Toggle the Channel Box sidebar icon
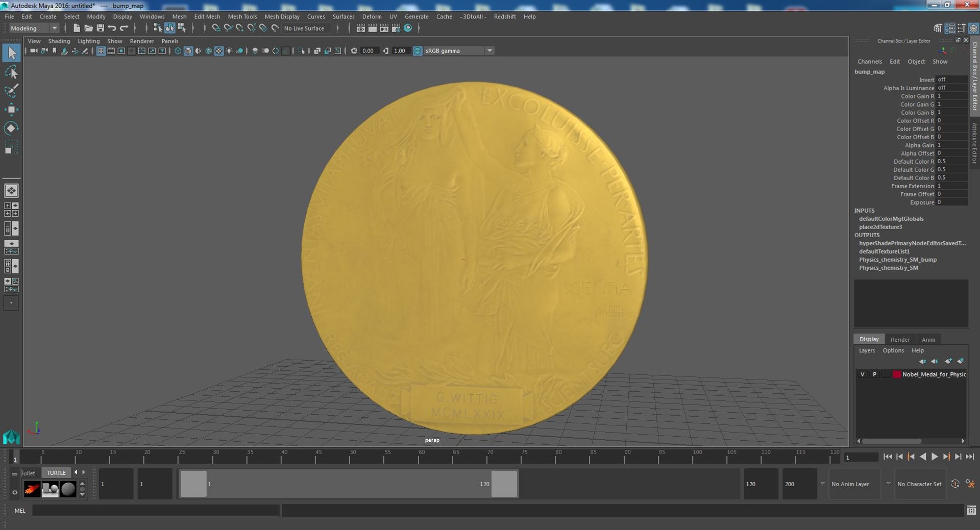 pyautogui.click(x=973, y=28)
